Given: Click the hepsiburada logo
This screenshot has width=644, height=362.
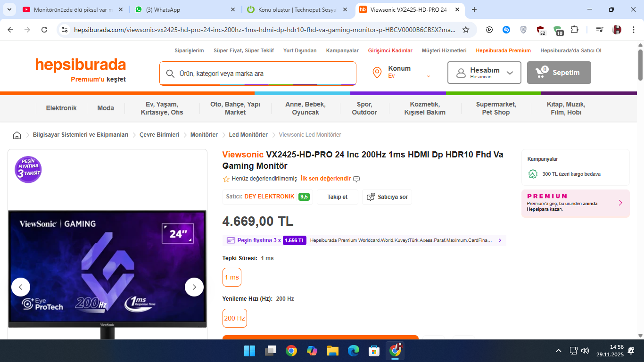Looking at the screenshot, I should tap(81, 65).
